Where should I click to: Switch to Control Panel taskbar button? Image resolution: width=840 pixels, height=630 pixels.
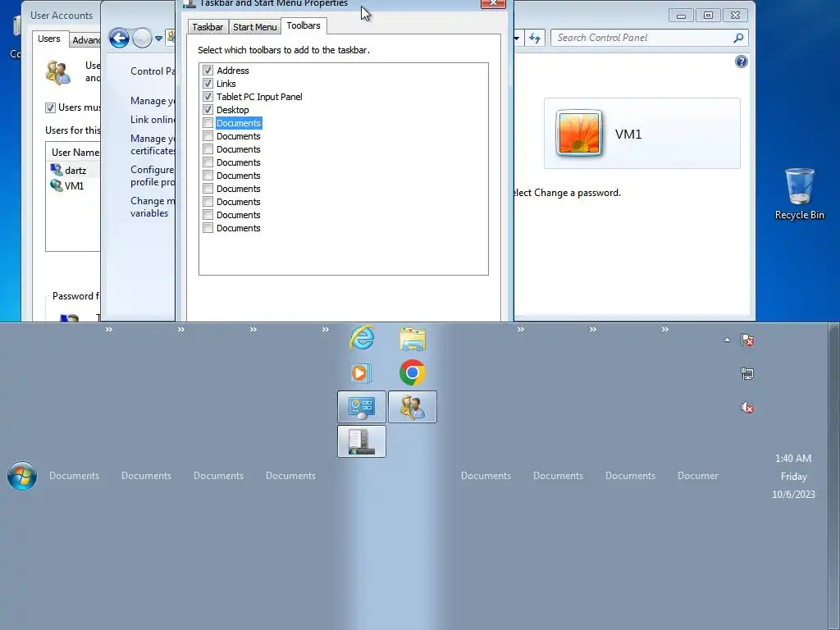[x=362, y=407]
